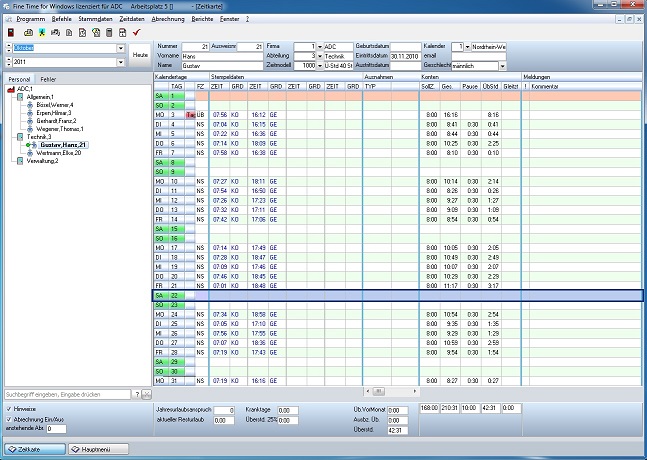Click the floppy-style save toolbar icon
The width and height of the screenshot is (647, 460).
(122, 32)
